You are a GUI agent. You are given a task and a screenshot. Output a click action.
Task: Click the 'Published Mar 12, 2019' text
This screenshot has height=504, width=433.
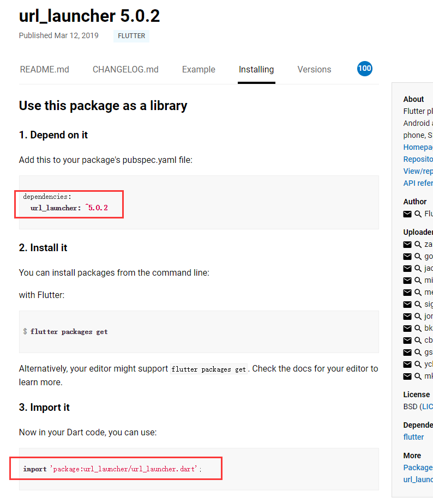coord(58,35)
